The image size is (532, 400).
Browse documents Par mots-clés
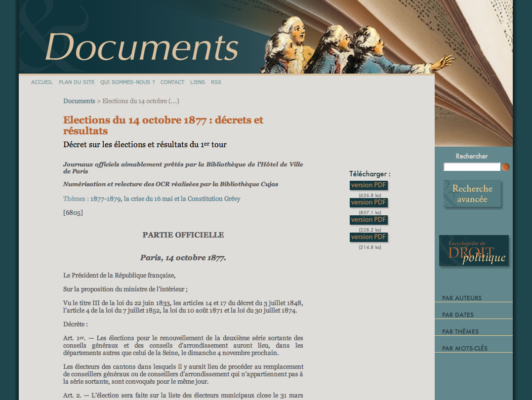click(465, 349)
